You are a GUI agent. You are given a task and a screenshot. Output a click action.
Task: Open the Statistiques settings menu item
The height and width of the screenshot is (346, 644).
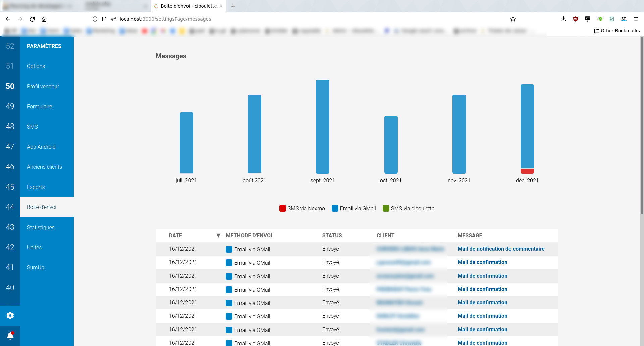(41, 227)
